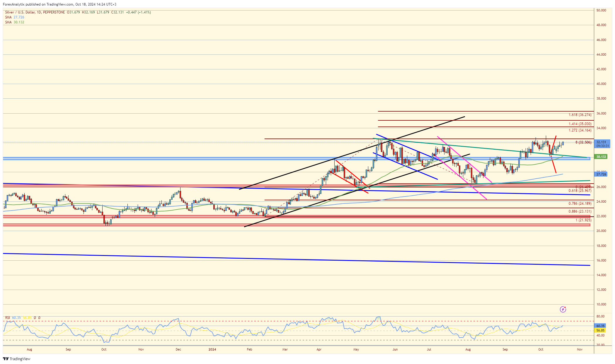Select the RSI indicator legend label
Viewport: 615px width, 364px height.
[7, 318]
